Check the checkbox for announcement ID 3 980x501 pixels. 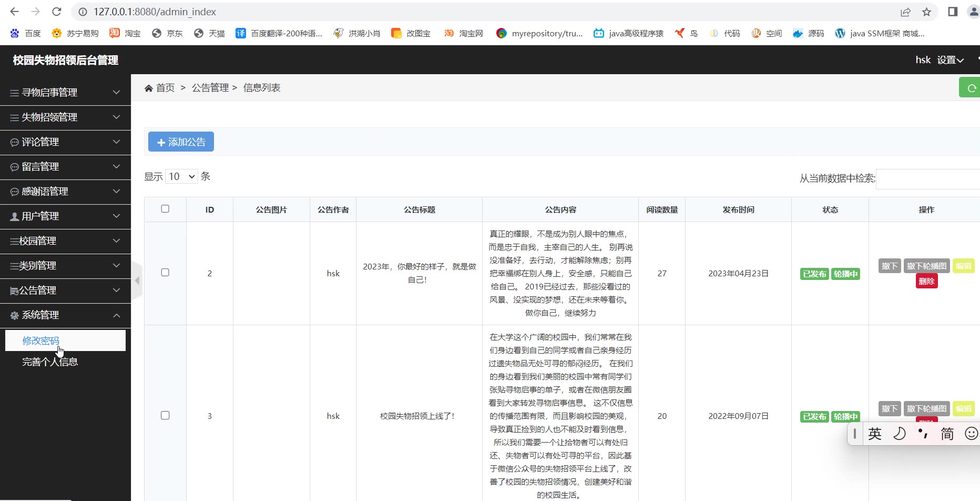(x=165, y=415)
